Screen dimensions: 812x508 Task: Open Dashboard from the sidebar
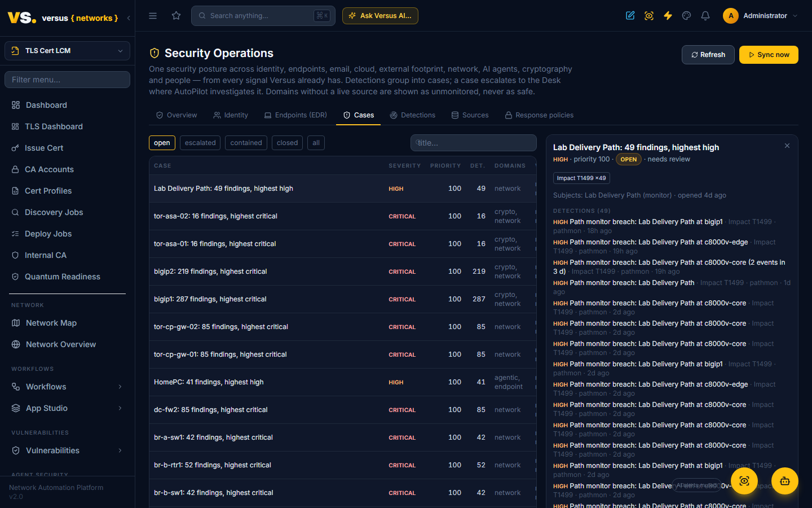68,105
